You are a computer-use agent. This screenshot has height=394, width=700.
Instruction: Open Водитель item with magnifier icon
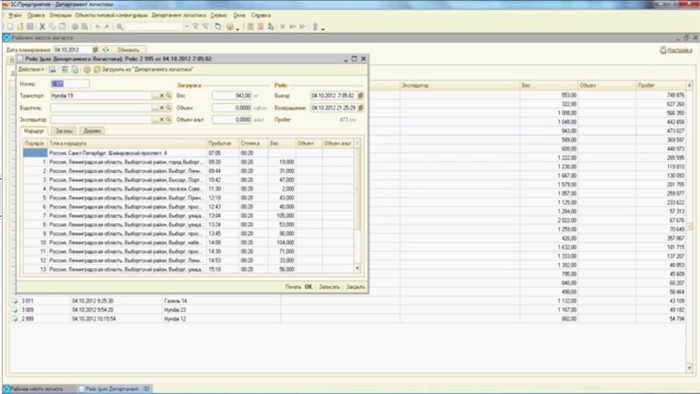(x=168, y=108)
